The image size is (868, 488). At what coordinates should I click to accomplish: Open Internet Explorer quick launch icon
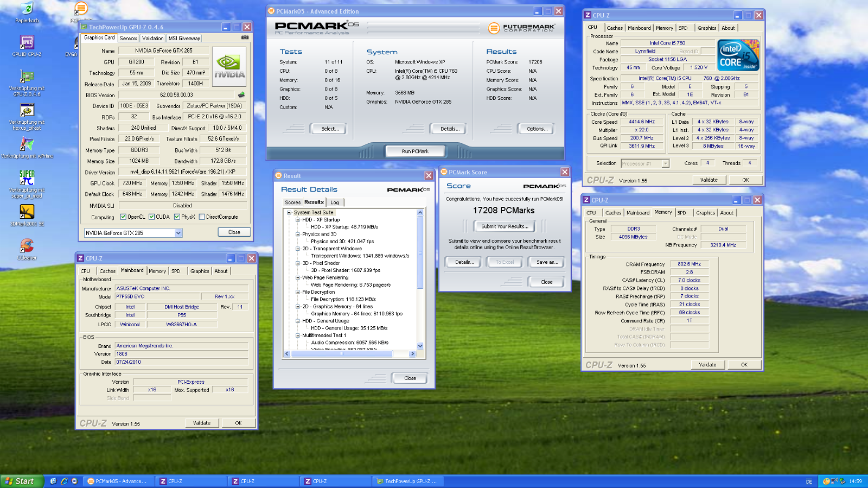pos(64,481)
